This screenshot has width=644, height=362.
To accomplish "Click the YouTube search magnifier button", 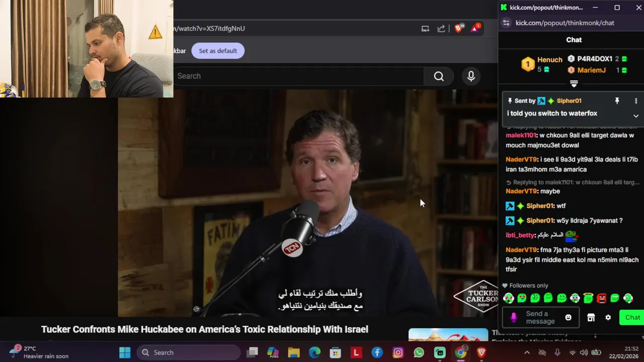I will 439,76.
